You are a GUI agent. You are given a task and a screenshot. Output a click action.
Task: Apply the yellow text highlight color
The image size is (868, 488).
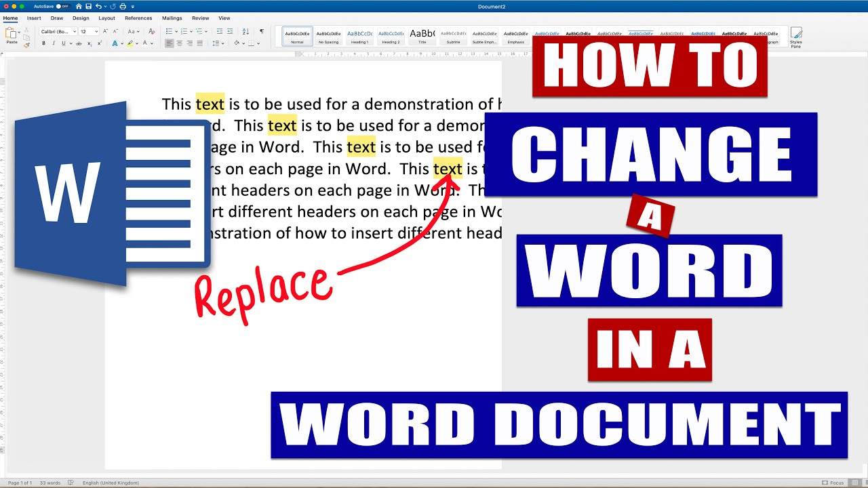coord(130,43)
